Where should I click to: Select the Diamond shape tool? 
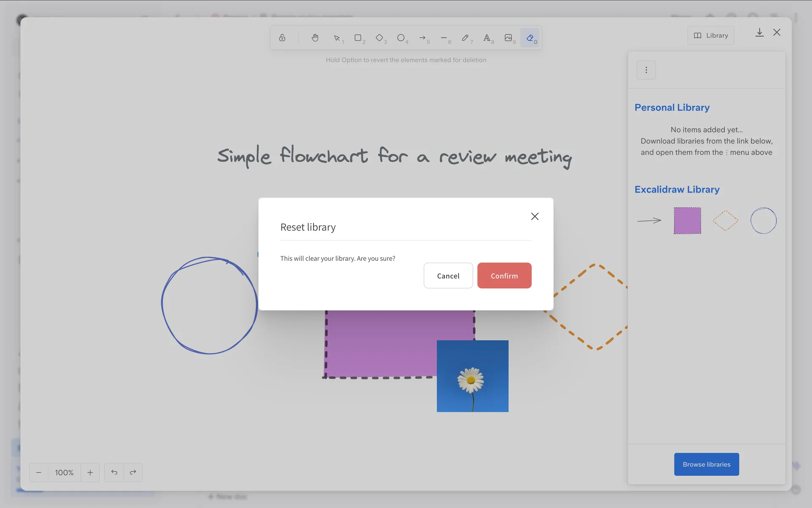(x=379, y=38)
